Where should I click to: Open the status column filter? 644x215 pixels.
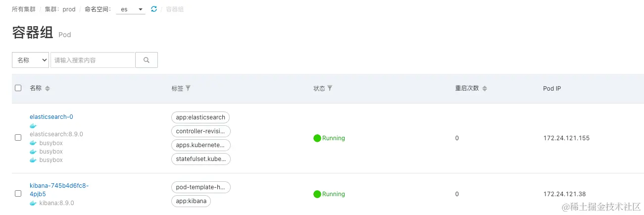pyautogui.click(x=330, y=89)
